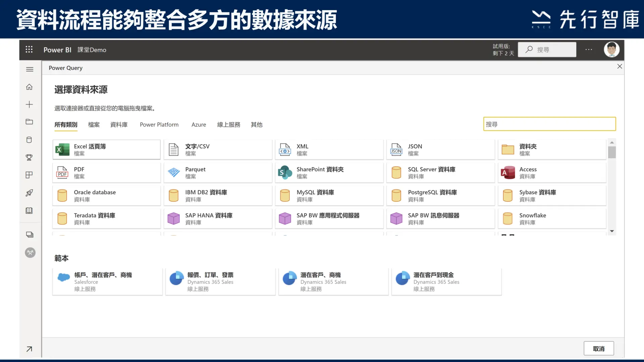Switch to the Azure tab
This screenshot has height=362, width=644.
pos(199,125)
